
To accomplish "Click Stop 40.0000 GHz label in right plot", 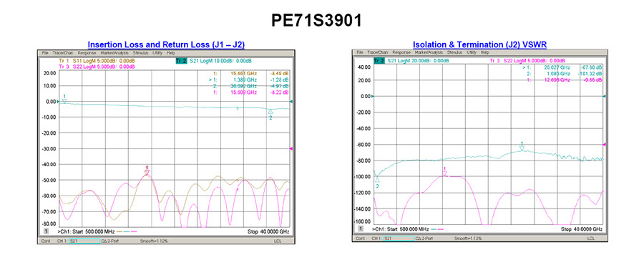I will pos(582,229).
